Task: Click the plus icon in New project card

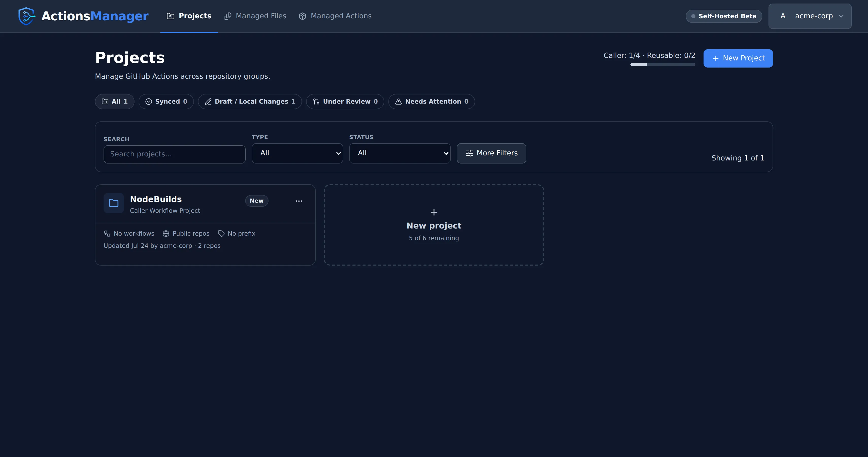Action: [434, 212]
